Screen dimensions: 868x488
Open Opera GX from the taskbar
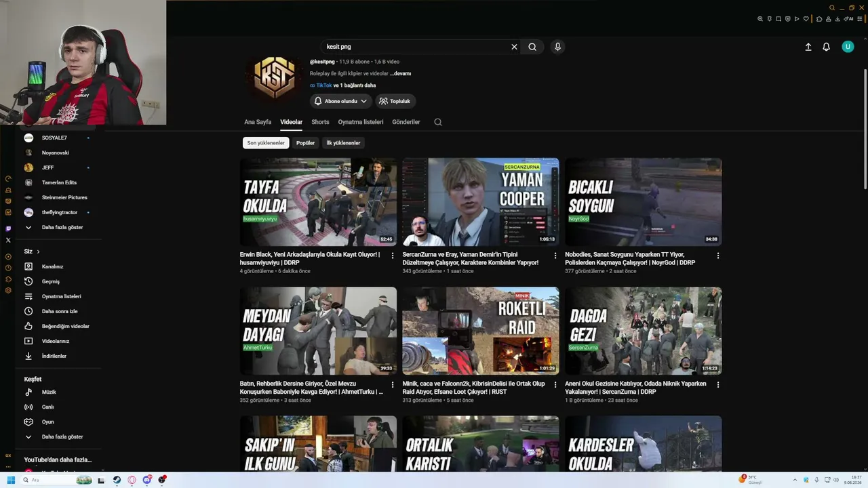pos(132,480)
